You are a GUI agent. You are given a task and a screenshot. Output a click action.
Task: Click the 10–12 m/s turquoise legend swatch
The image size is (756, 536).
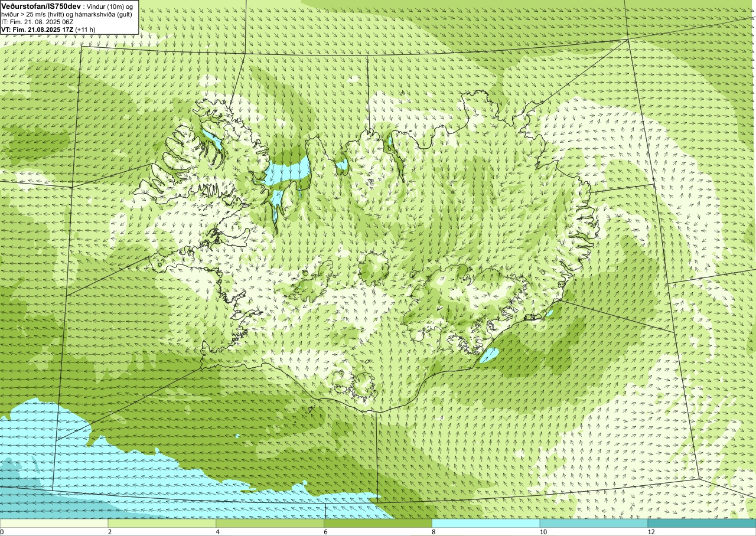[594, 523]
